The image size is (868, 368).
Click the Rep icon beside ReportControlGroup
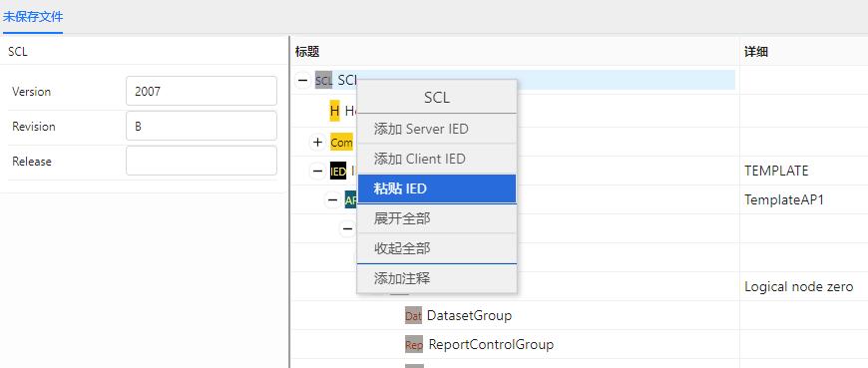click(x=414, y=345)
